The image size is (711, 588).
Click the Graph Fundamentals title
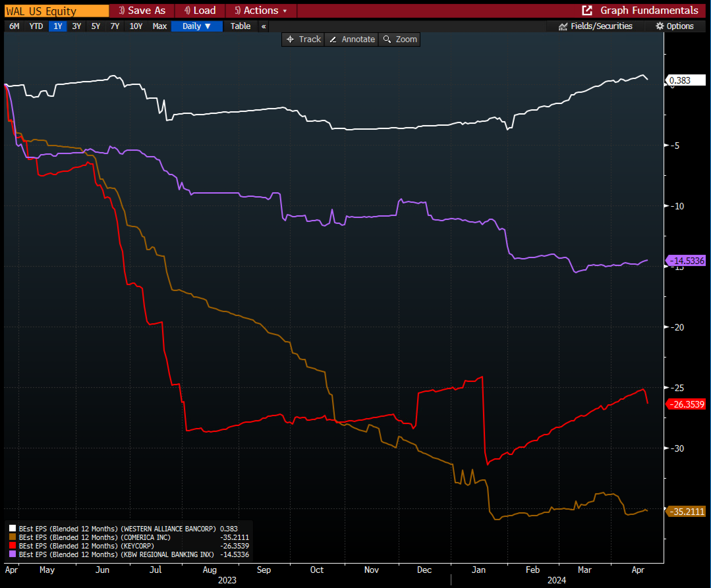(x=649, y=11)
